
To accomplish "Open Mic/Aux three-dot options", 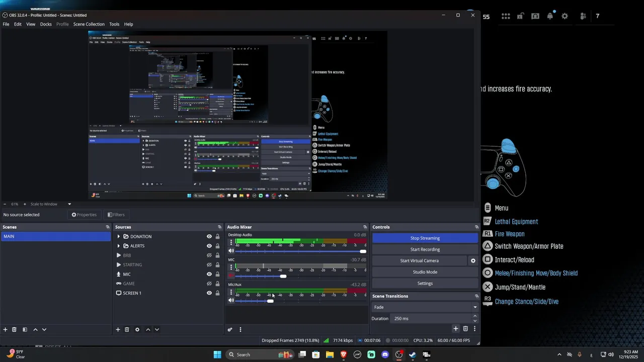I will coord(231,292).
